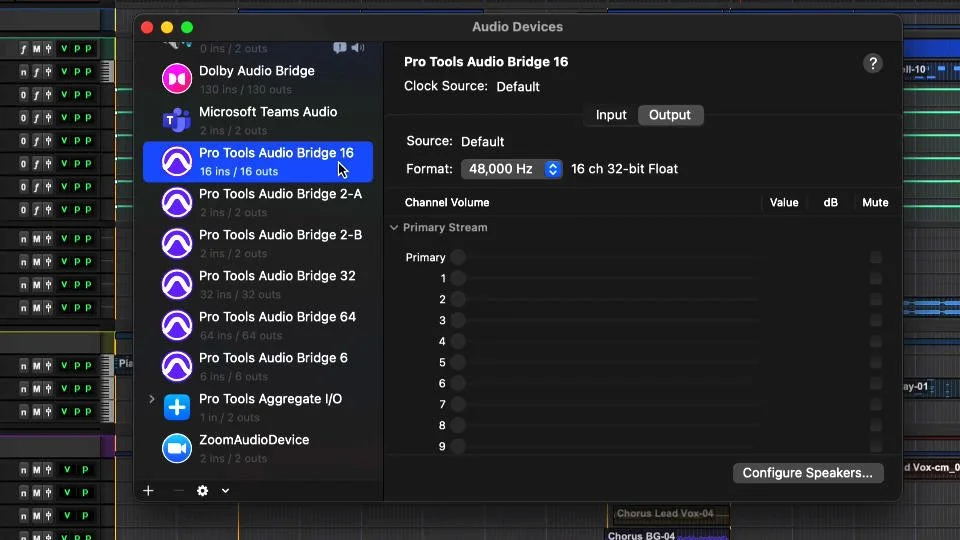The height and width of the screenshot is (540, 960).
Task: Toggle Mute checkbox for channel 2
Action: tap(876, 299)
